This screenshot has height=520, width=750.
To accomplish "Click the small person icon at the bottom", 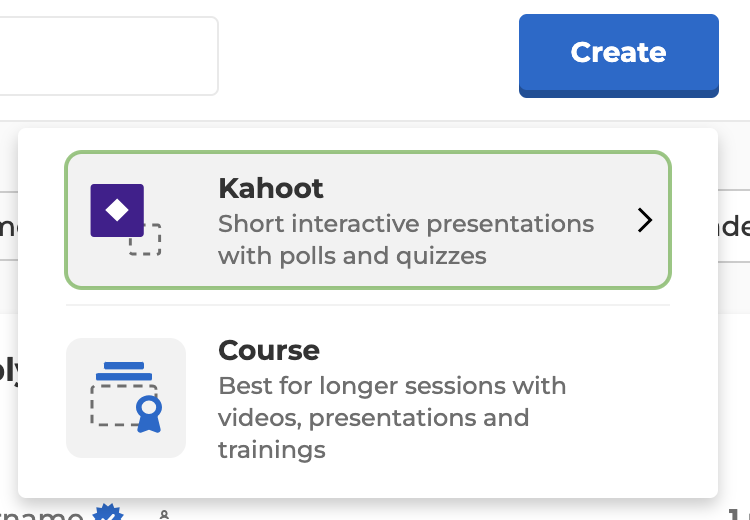I will click(164, 515).
